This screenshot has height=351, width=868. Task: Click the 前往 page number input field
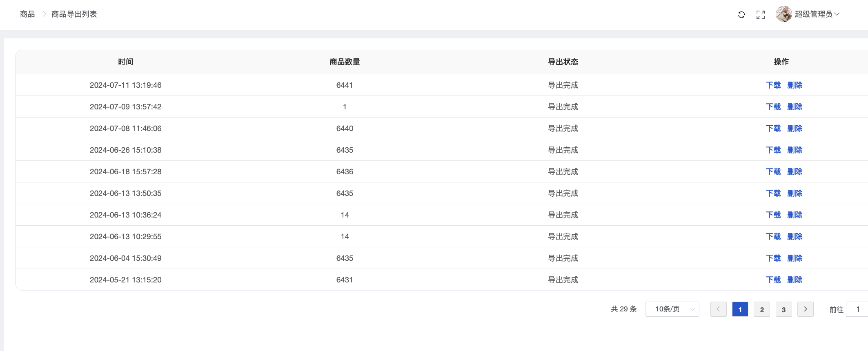(x=857, y=309)
